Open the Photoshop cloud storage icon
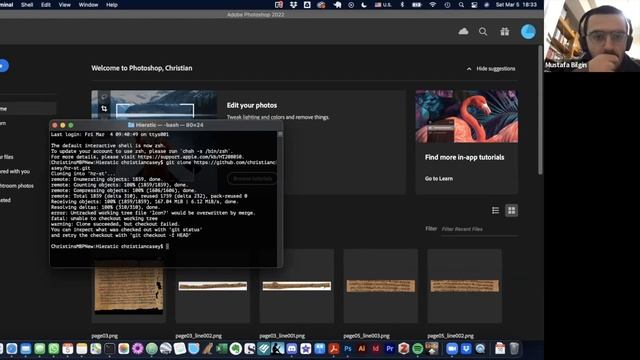The image size is (640, 360). coord(463,31)
